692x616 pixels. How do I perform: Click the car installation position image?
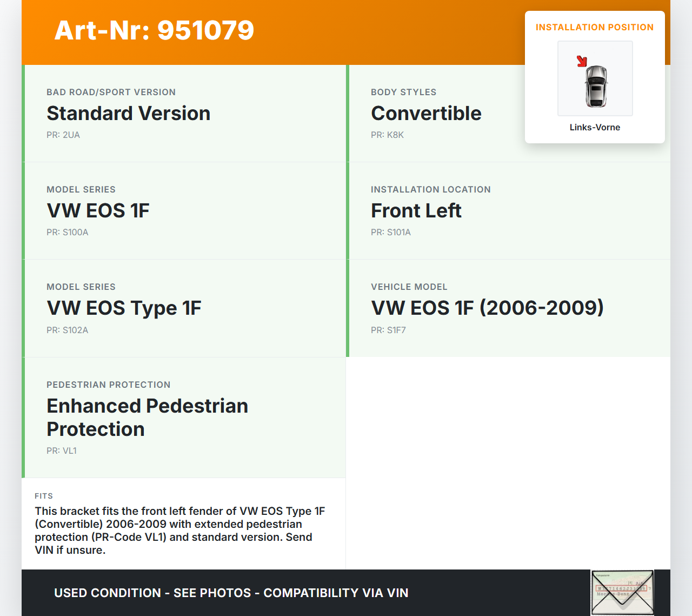595,78
